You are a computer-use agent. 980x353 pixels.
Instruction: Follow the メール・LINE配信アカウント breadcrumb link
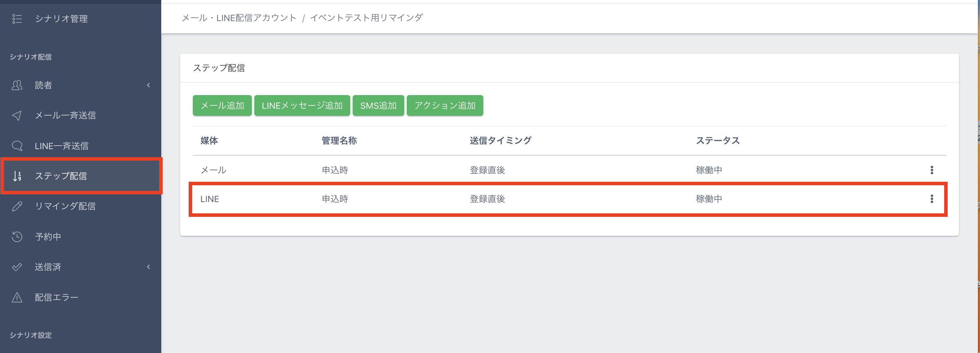[239, 18]
